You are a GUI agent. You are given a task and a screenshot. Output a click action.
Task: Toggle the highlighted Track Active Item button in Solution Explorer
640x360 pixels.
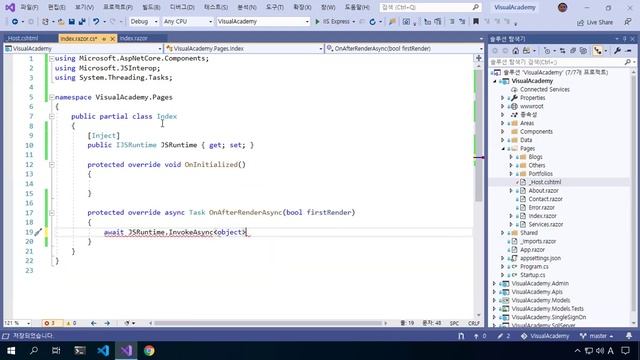[598, 51]
